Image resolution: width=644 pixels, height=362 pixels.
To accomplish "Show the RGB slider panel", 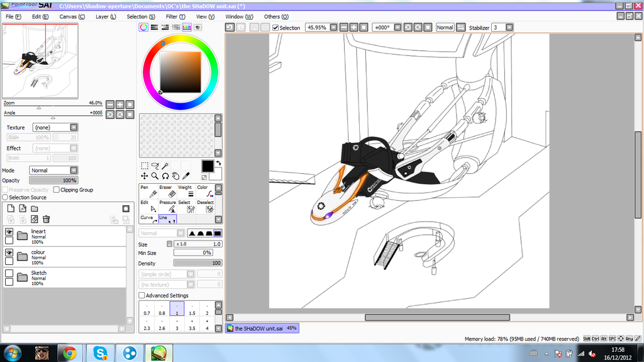I will coord(155,27).
